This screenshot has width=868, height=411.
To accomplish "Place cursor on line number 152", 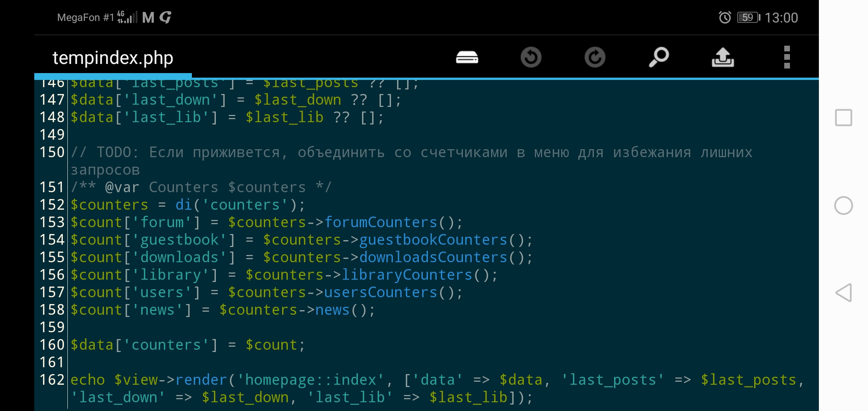I will click(x=52, y=205).
